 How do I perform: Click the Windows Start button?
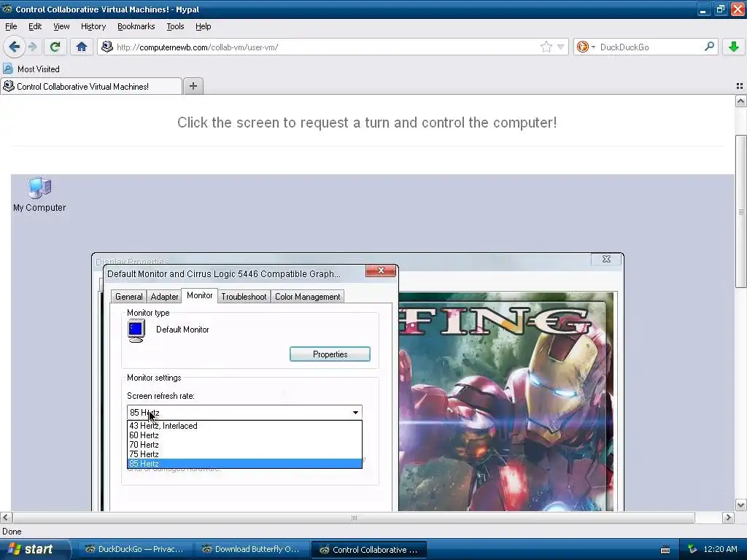[34, 549]
